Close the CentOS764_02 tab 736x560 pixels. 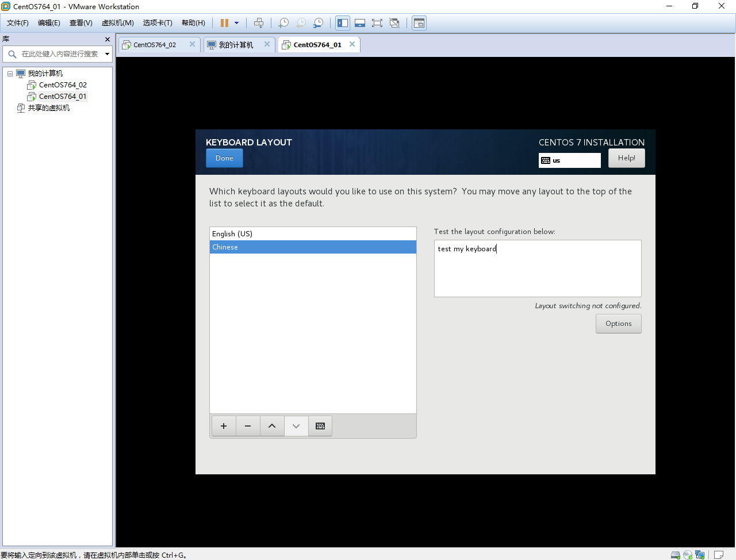click(x=193, y=44)
